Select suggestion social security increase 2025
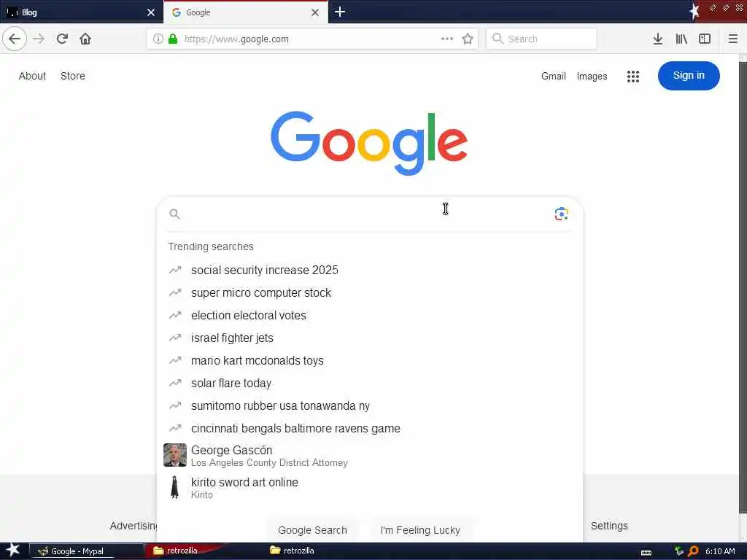Image resolution: width=747 pixels, height=560 pixels. coord(370,270)
